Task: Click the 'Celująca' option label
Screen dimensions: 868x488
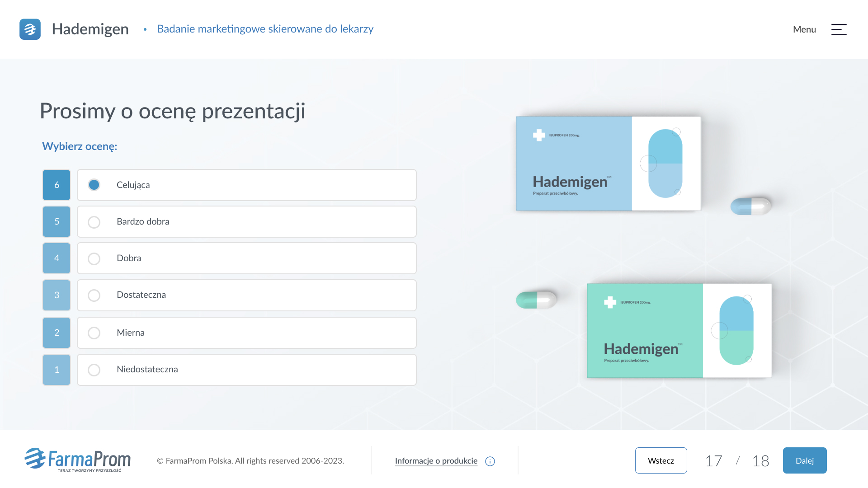Action: pos(133,185)
